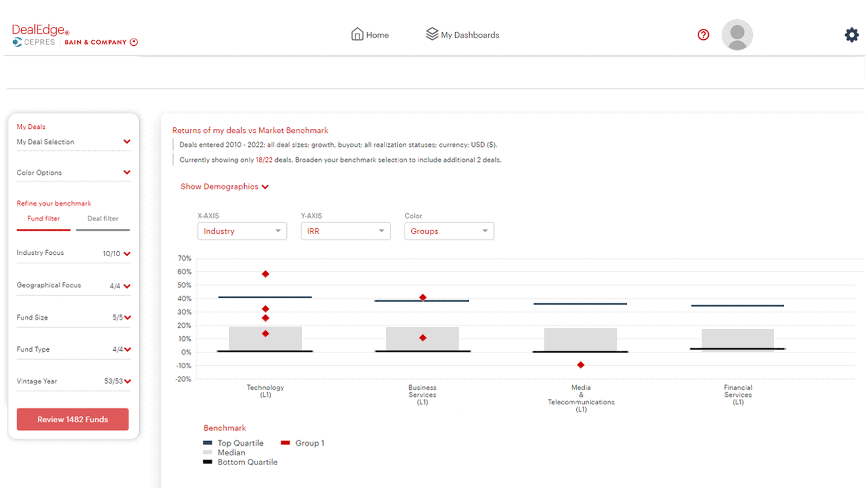Click Top Quartile legend swatch
The image size is (868, 488).
point(208,443)
